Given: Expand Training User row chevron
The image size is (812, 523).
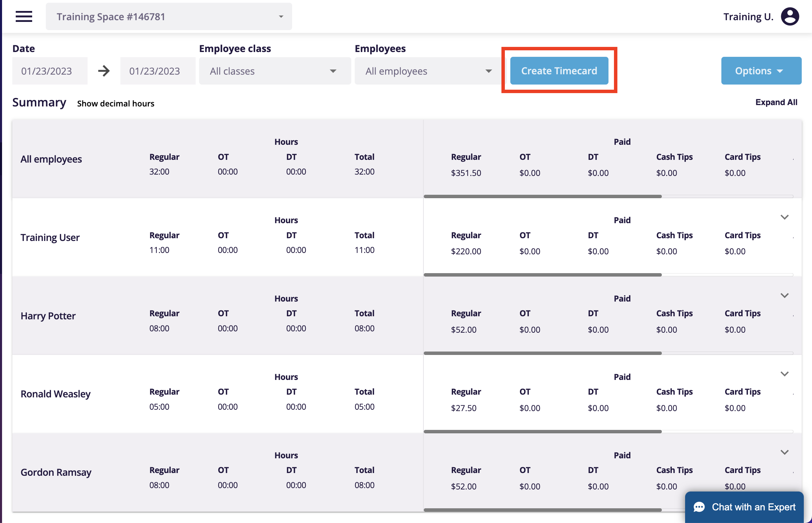Looking at the screenshot, I should coord(784,217).
